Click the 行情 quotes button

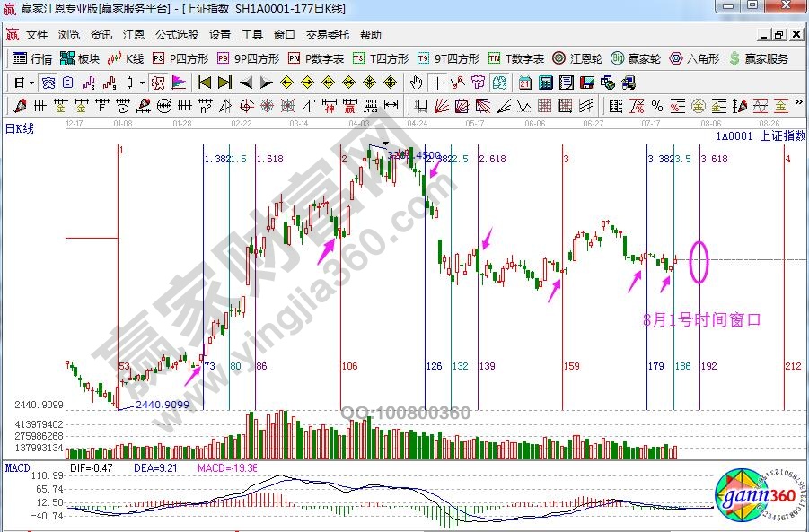click(32, 59)
